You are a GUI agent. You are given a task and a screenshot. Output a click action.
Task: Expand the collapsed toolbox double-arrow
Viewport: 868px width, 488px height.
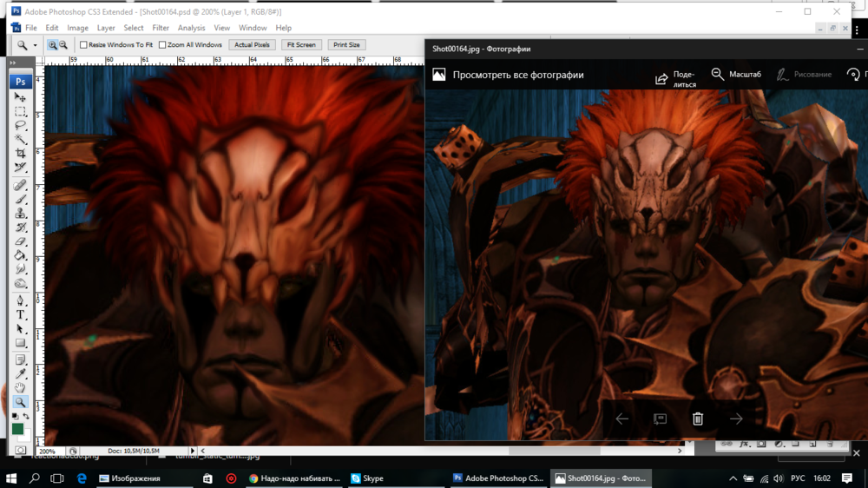[x=13, y=63]
